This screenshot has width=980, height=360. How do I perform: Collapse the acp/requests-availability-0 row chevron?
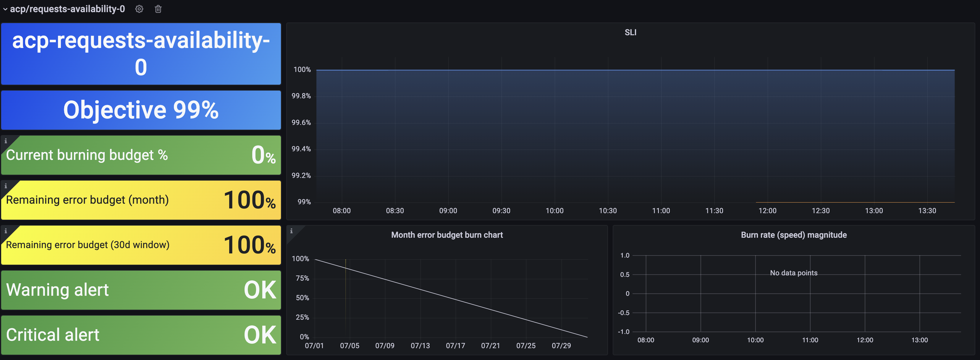5,9
